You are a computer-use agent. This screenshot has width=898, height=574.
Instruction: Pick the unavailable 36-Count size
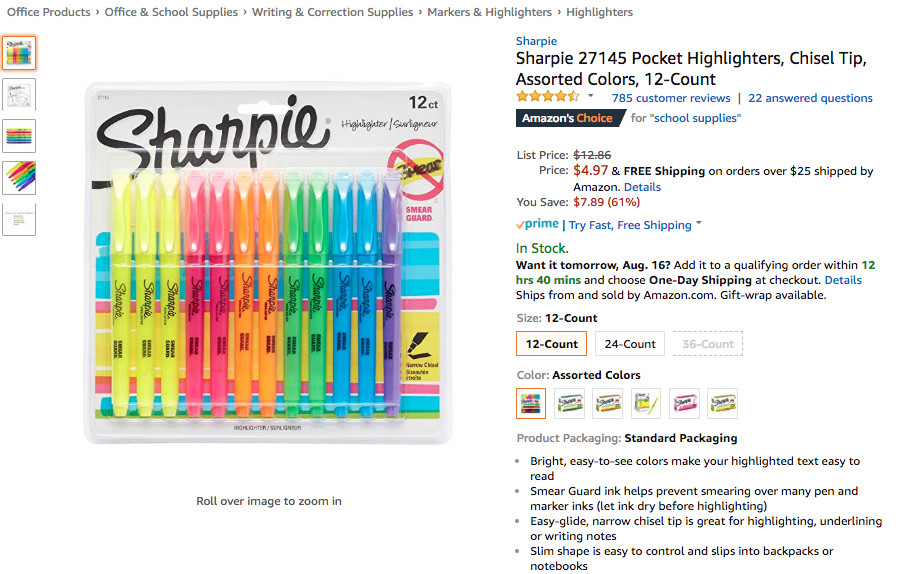tap(707, 344)
